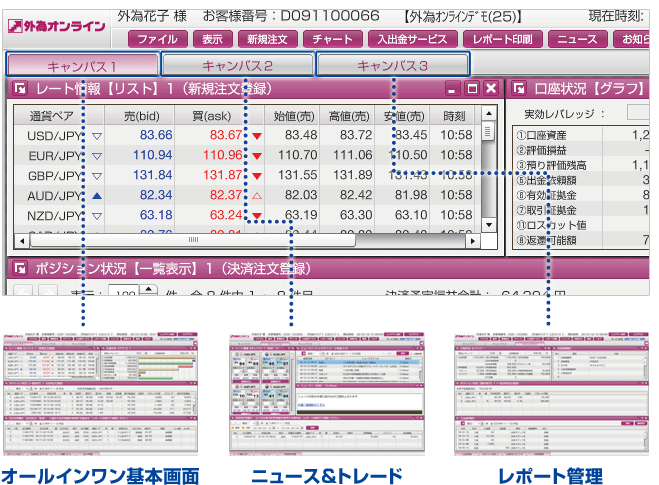Screen dimensions: 659x485
Task: Click the ポジション状況 panel pop-out icon
Action: coord(20,268)
